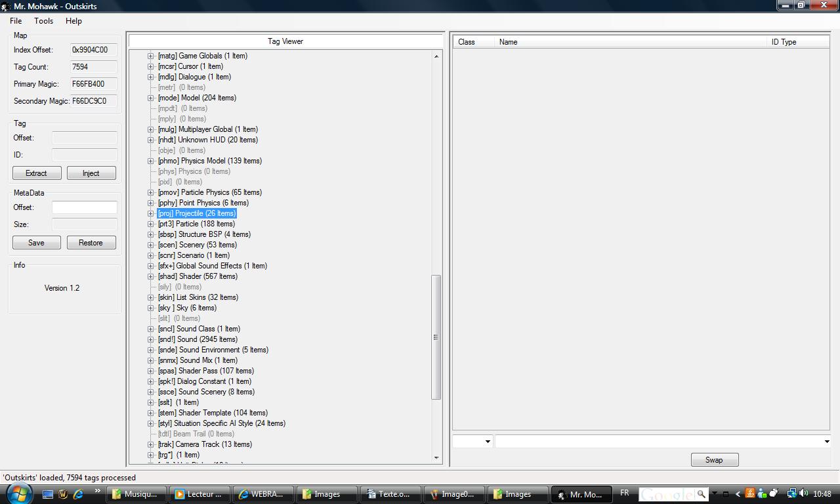Screen dimensions: 840x504
Task: Click the Google search magnifier icon
Action: point(701,494)
